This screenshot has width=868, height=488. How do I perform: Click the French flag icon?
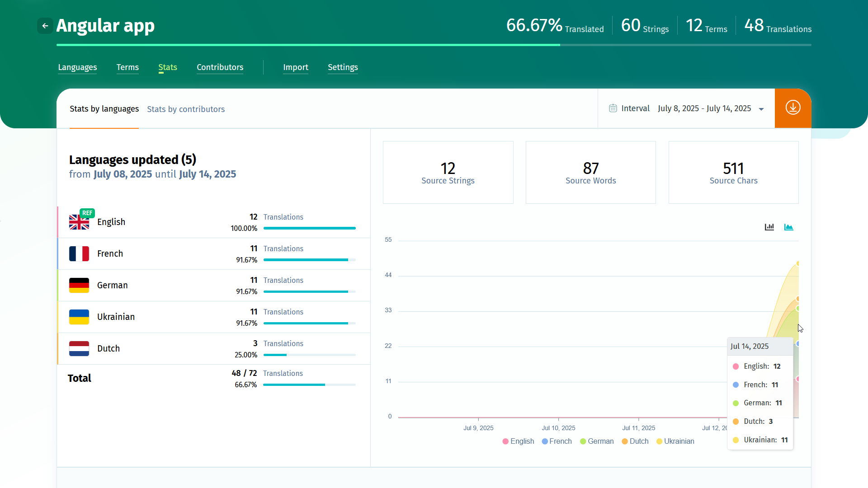tap(79, 254)
